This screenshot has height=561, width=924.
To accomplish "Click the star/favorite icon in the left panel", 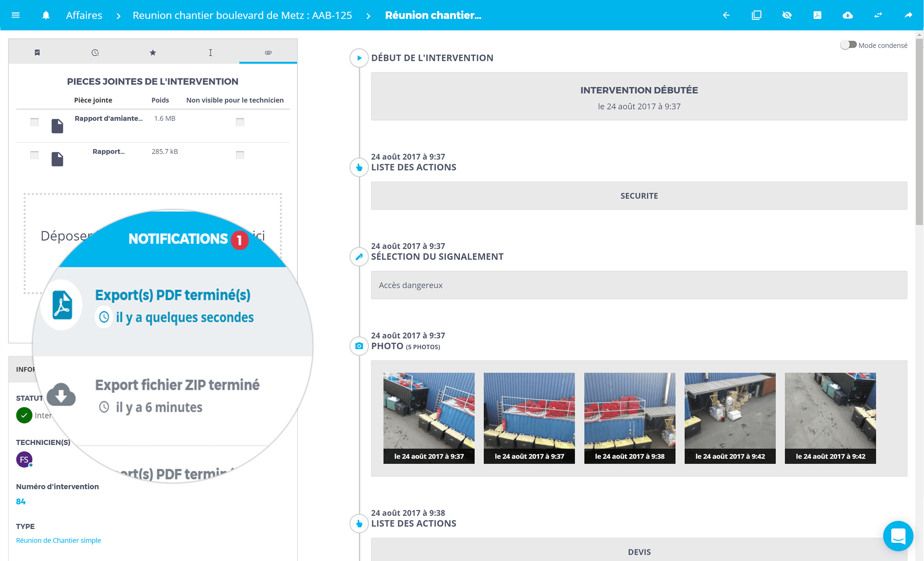I will [x=153, y=53].
